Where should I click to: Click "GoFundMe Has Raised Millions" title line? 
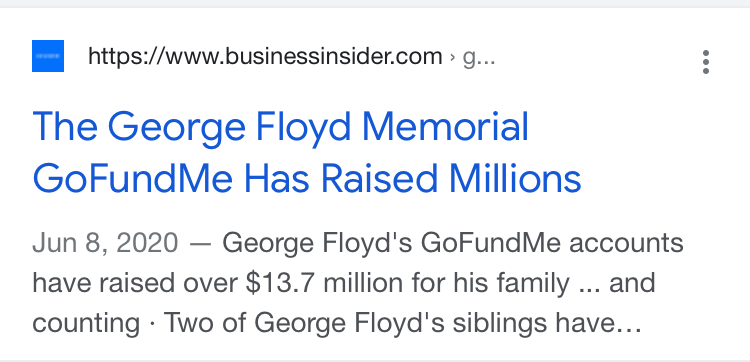(x=307, y=178)
